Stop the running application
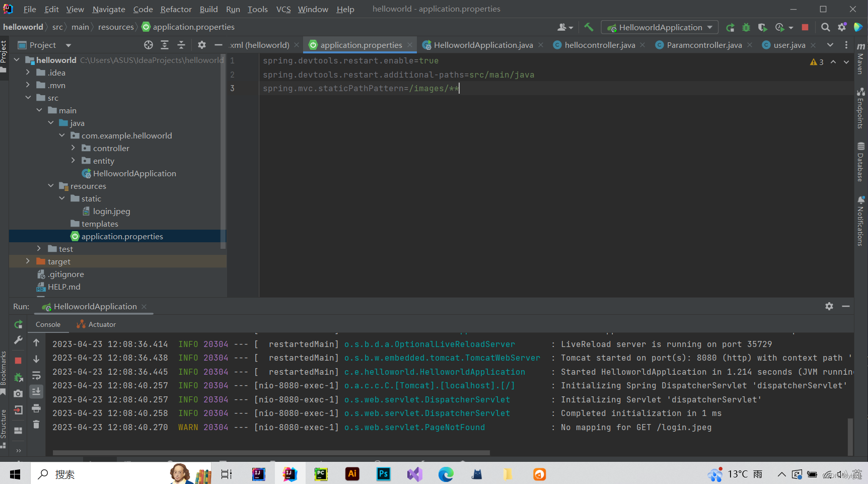The image size is (868, 484). point(18,360)
